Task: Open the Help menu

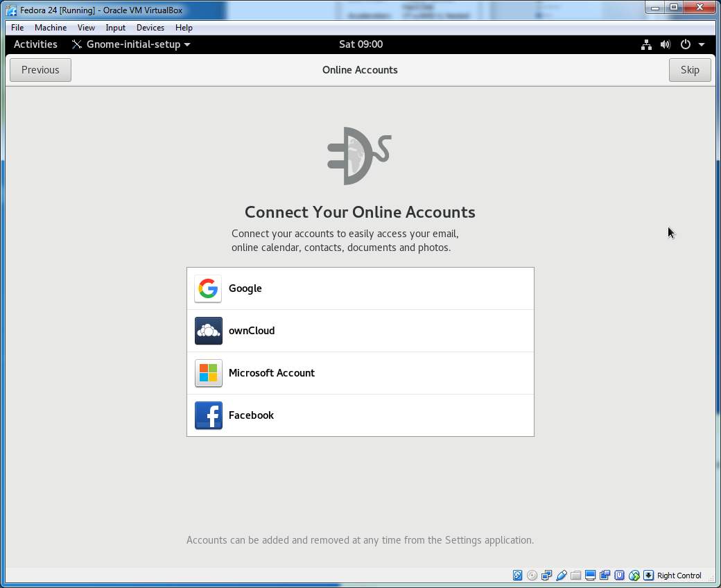Action: 184,28
